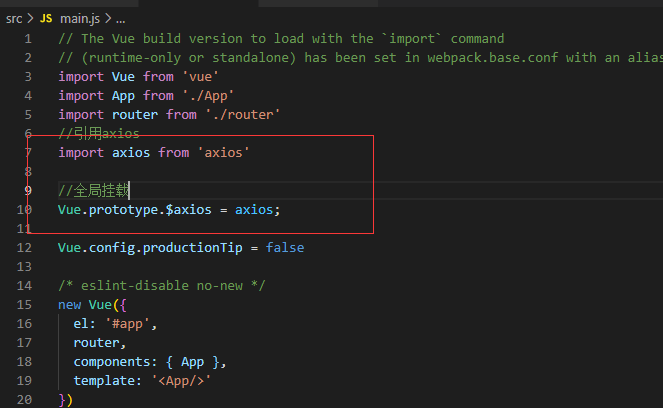Click the 'axios' module string on line 7

[223, 152]
